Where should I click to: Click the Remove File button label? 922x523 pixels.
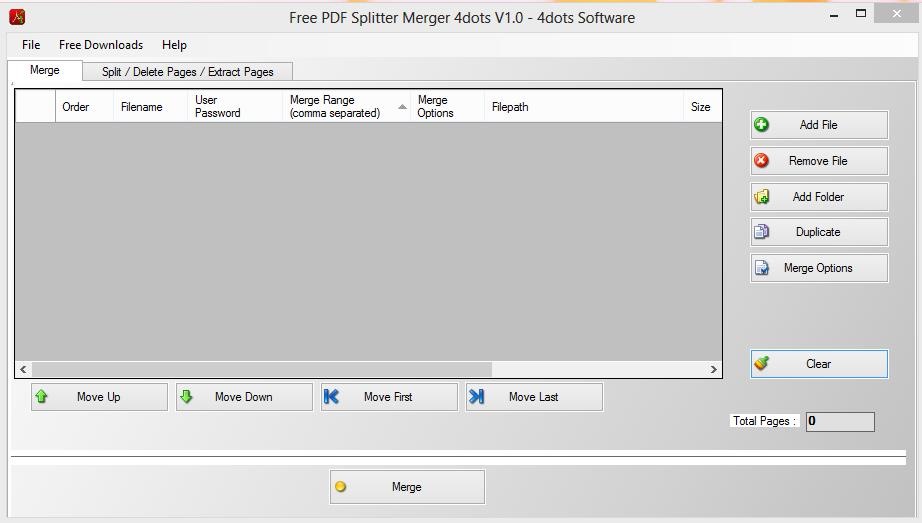click(x=818, y=161)
